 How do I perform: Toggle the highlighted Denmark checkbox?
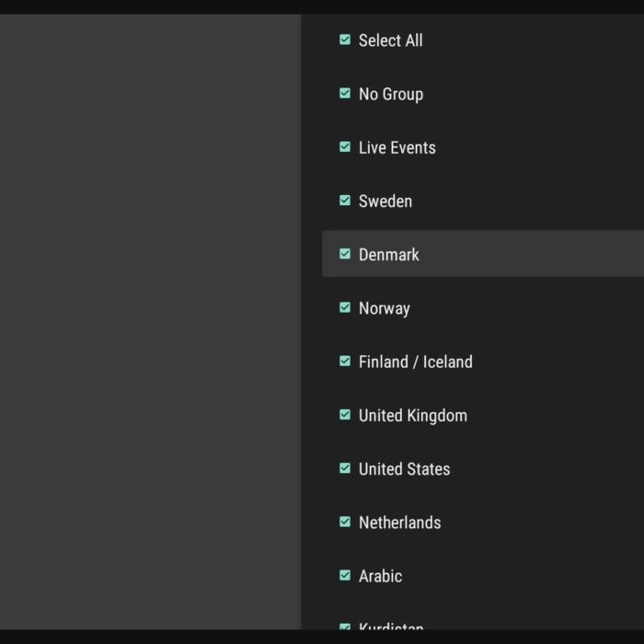(x=345, y=254)
